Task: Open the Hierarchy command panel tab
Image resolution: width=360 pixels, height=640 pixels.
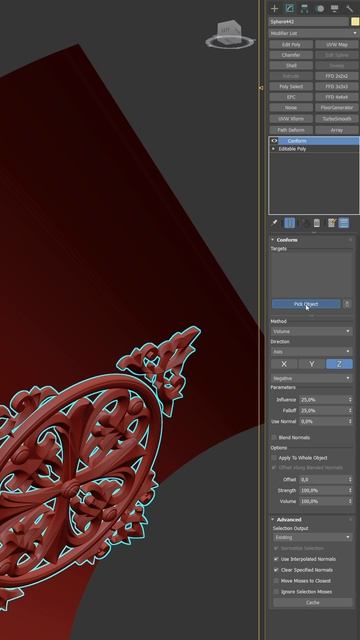Action: coord(304,9)
